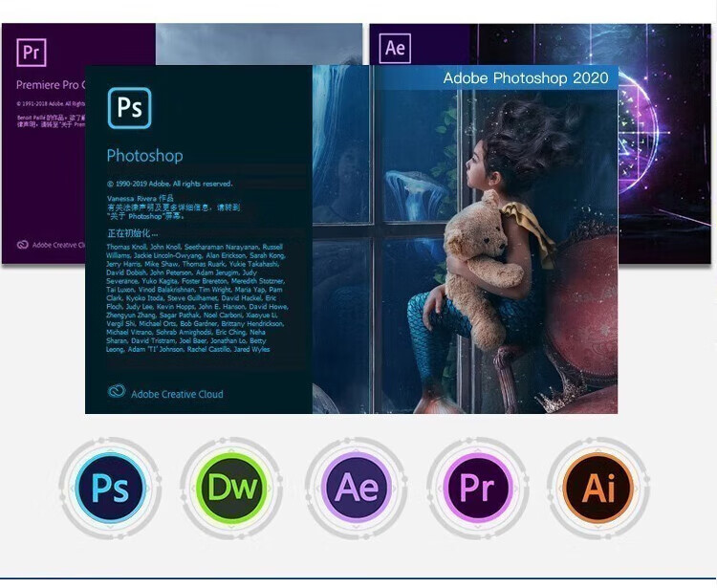The width and height of the screenshot is (717, 588).
Task: Click the circular Ps Photoshop icon
Action: pos(110,488)
